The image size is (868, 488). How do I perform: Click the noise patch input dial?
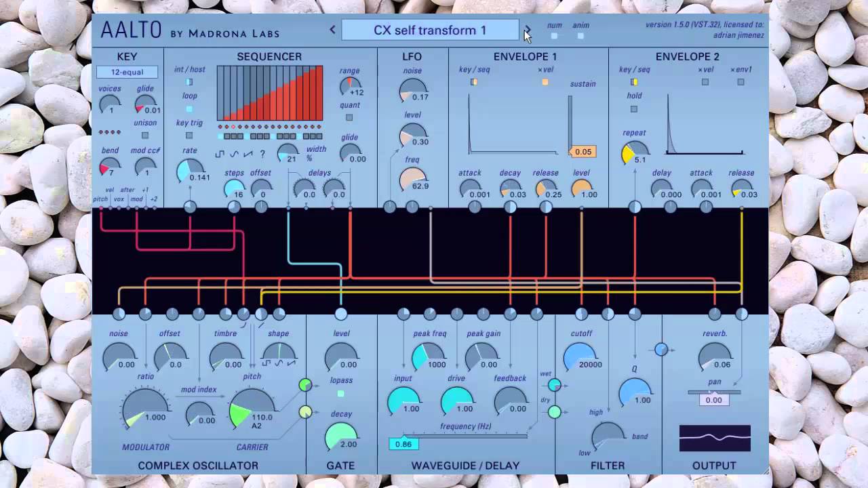[x=119, y=314]
